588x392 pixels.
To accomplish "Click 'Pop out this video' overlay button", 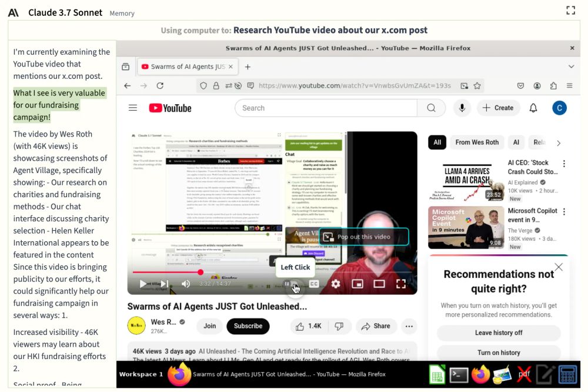I will [x=363, y=237].
